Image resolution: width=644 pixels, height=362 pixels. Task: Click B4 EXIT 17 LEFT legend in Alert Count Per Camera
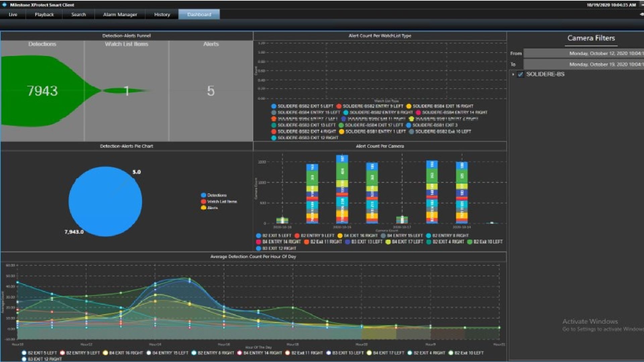coord(405,242)
